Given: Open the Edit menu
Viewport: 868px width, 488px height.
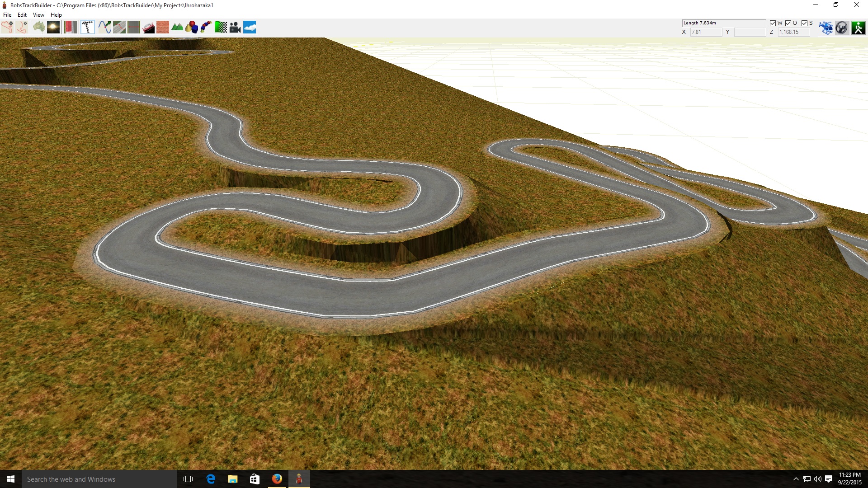Looking at the screenshot, I should coord(22,15).
